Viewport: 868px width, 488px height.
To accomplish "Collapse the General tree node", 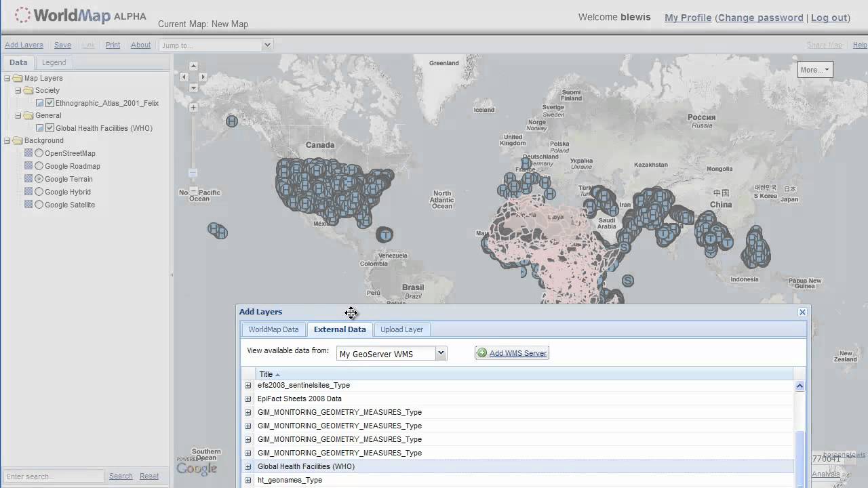I will (x=18, y=115).
